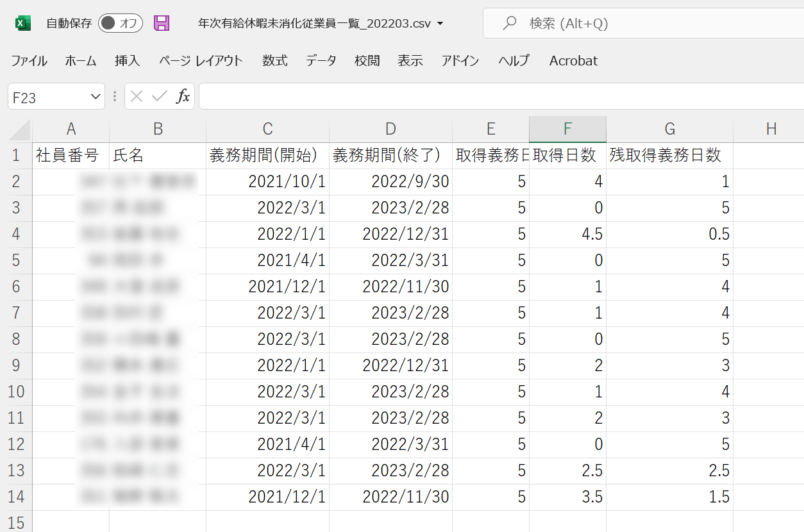Viewport: 804px width, 532px height.
Task: Click the Select All corner triangle
Action: click(x=19, y=129)
